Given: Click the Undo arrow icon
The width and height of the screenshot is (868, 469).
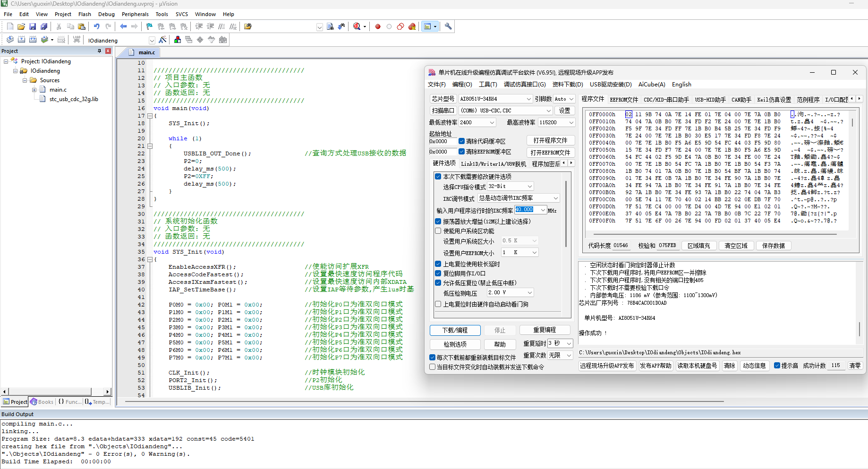Looking at the screenshot, I should [x=97, y=26].
